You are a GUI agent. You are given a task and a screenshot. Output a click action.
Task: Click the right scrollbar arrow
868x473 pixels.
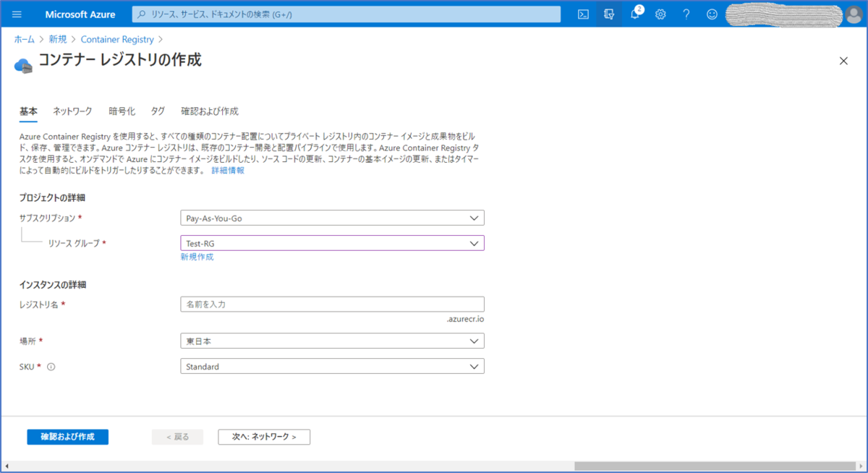coord(860,466)
